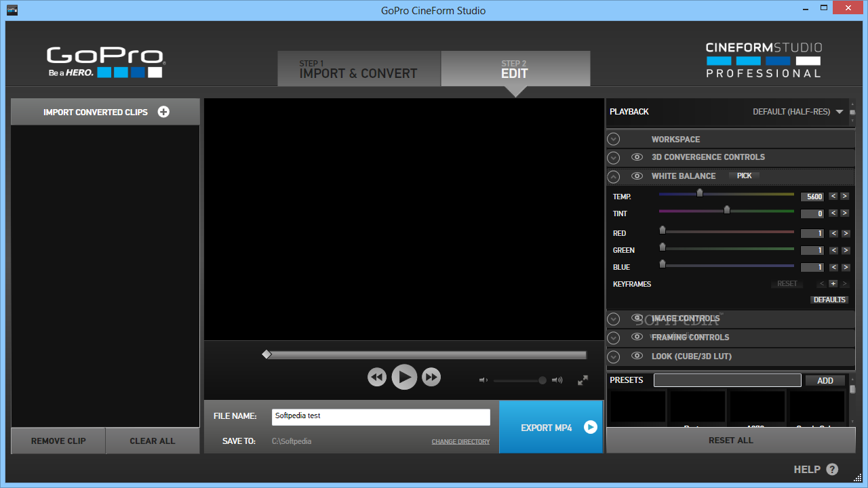Click the app icon in the title bar

pos(12,10)
